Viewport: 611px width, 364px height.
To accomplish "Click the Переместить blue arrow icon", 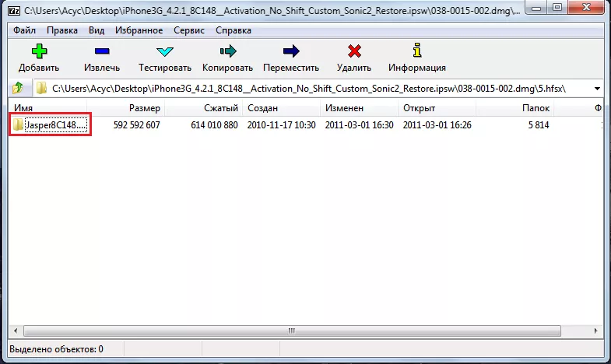I will pos(291,51).
